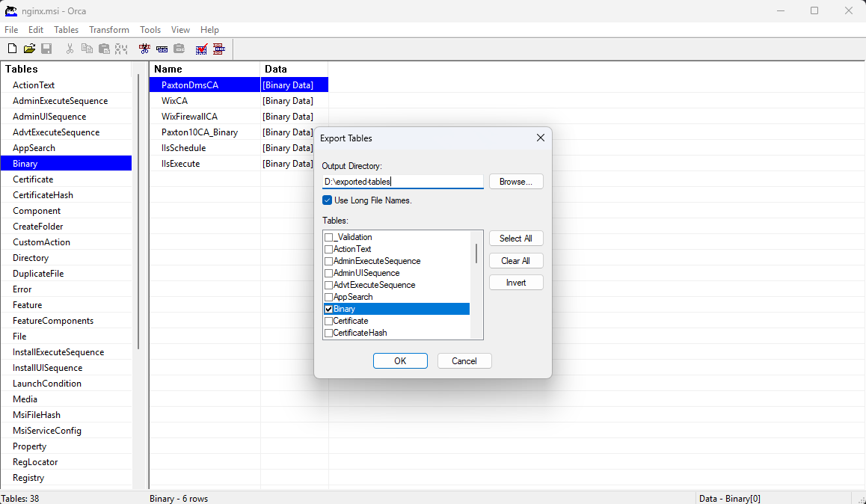Click the Add Row toolbar icon
The image size is (866, 504).
coord(162,48)
